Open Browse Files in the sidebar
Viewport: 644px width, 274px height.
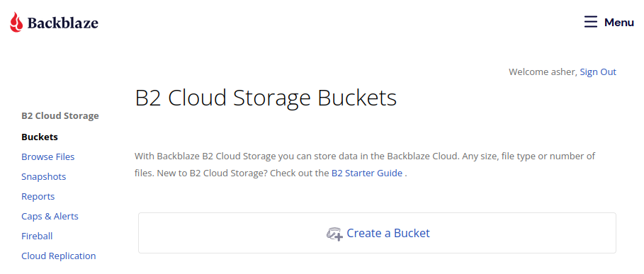point(48,156)
